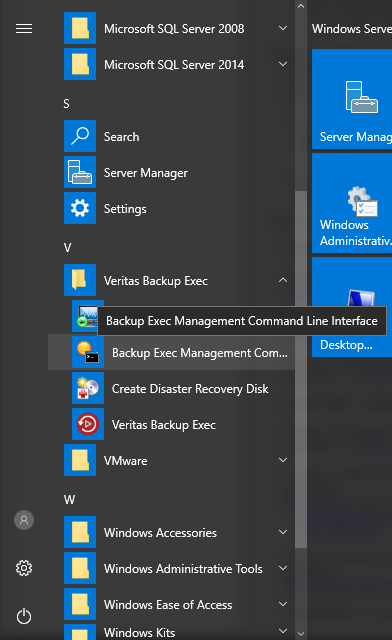Click the scrollbar down arrow
This screenshot has height=640, width=392.
[301, 634]
